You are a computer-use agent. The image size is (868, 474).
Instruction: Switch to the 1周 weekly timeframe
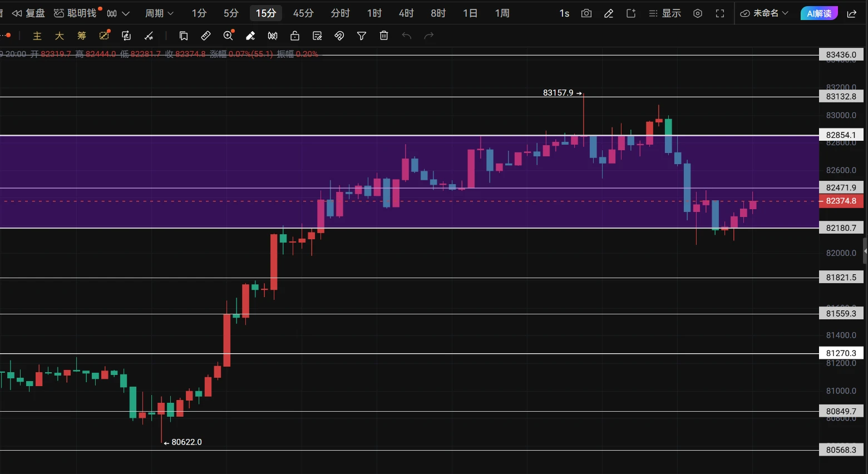click(x=502, y=13)
